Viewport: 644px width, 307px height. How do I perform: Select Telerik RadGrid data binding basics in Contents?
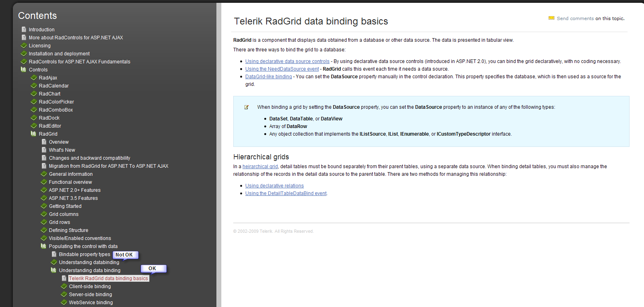(108, 279)
